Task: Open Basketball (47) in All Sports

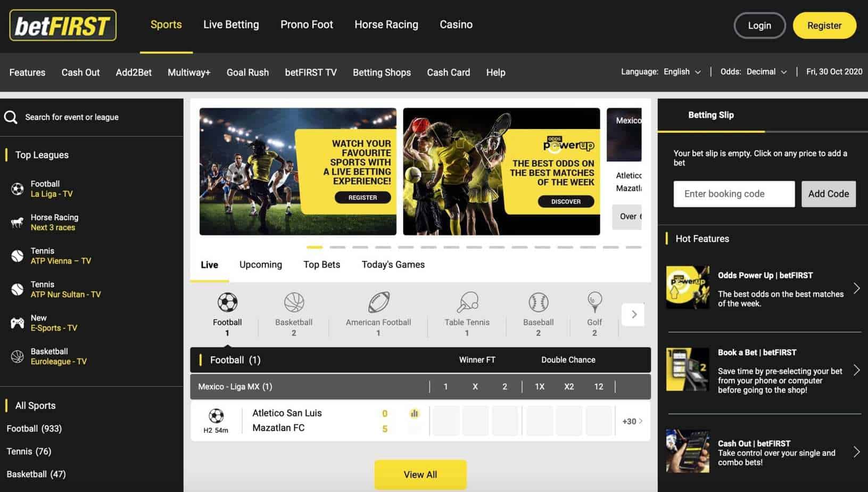Action: coord(36,474)
